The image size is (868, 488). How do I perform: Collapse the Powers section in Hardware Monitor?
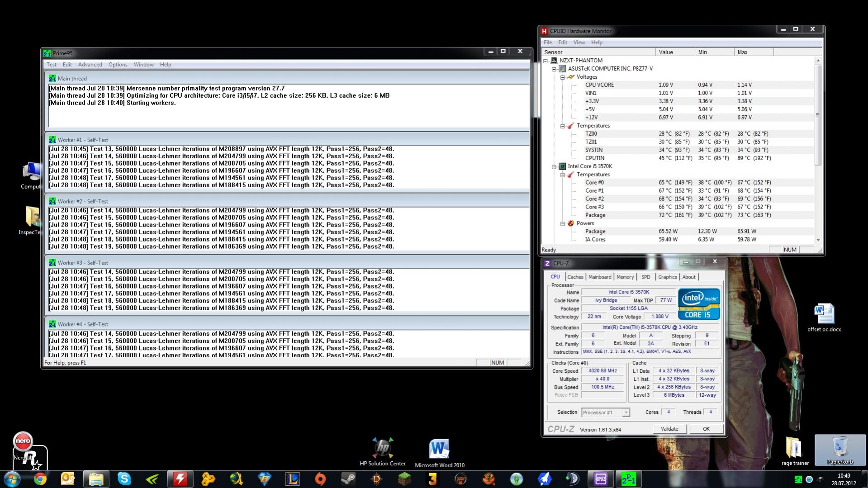[x=563, y=223]
